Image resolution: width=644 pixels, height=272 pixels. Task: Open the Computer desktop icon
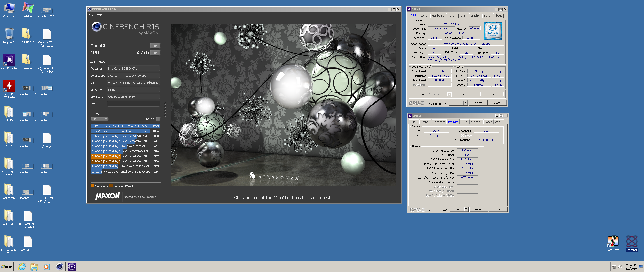pyautogui.click(x=9, y=10)
